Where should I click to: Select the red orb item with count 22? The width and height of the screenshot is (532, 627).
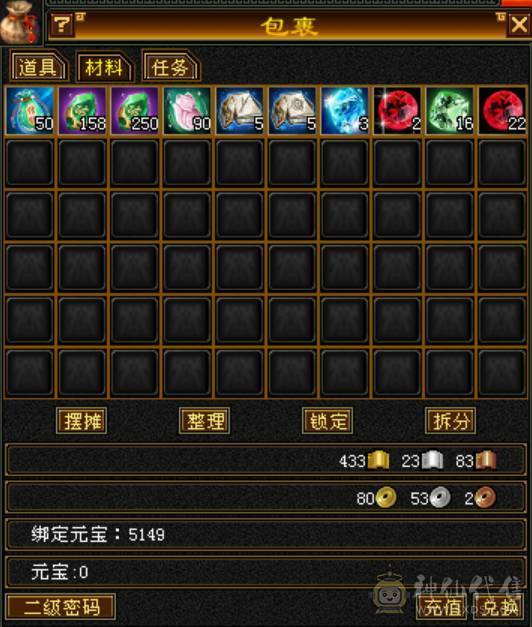[502, 111]
